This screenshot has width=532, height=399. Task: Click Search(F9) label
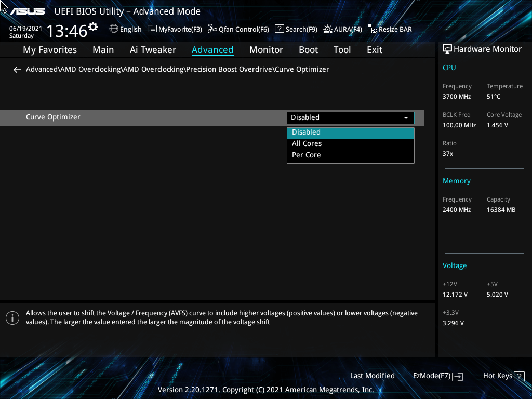[301, 30]
